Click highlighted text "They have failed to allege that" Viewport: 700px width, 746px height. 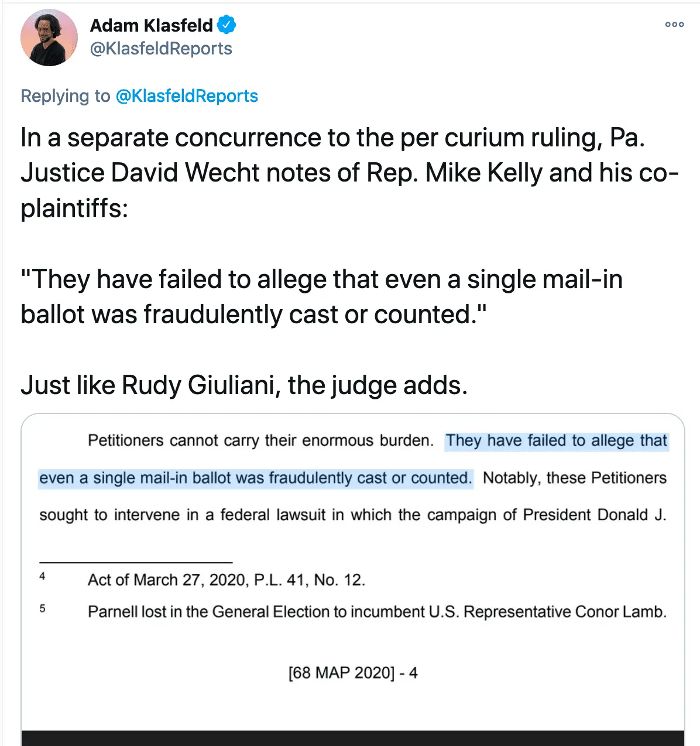[x=556, y=440]
